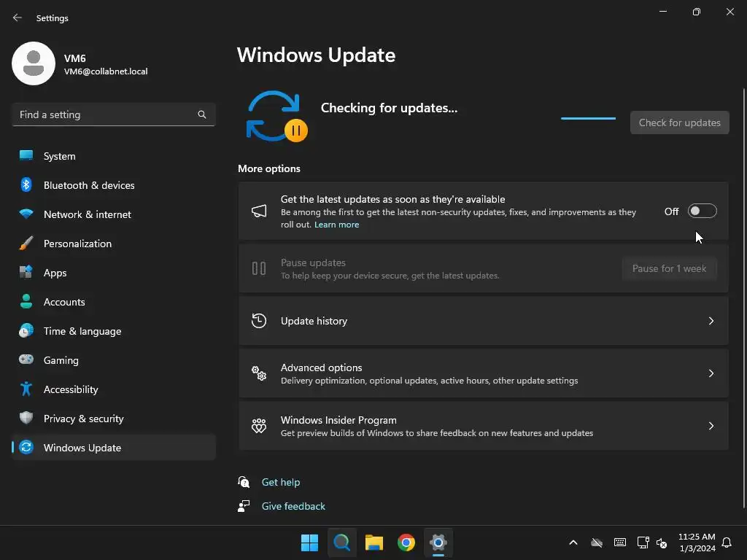Screen dimensions: 747x560
Task: Click the Windows Update sync icon in sidebar
Action: click(x=26, y=447)
